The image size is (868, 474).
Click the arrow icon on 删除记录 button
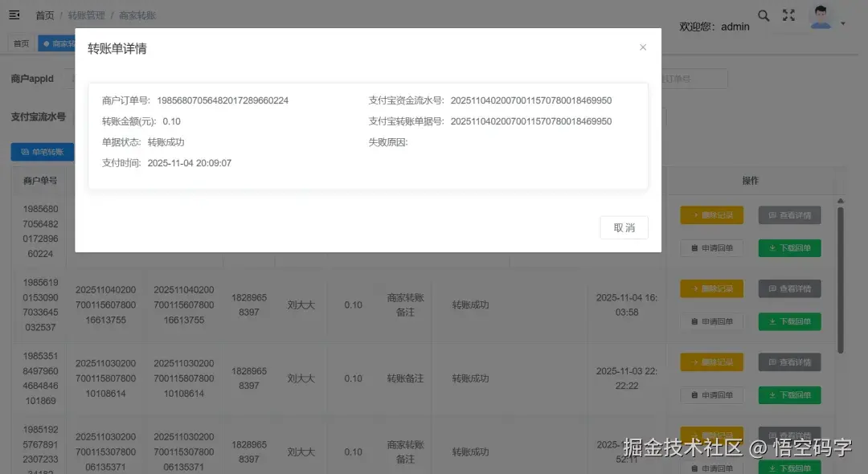click(696, 215)
